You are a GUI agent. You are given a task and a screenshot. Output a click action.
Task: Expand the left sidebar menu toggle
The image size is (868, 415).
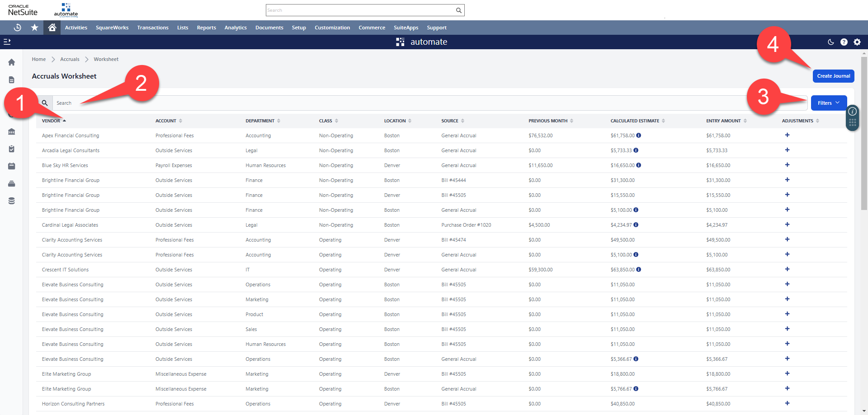(x=7, y=42)
